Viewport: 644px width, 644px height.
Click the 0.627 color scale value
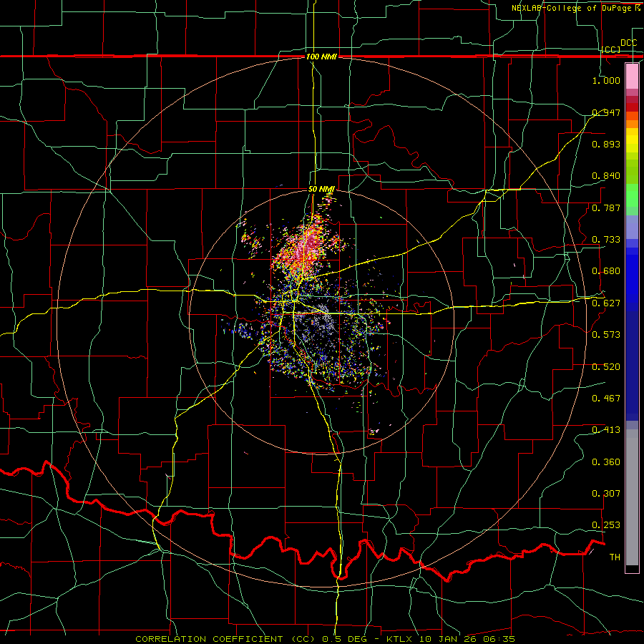(606, 303)
